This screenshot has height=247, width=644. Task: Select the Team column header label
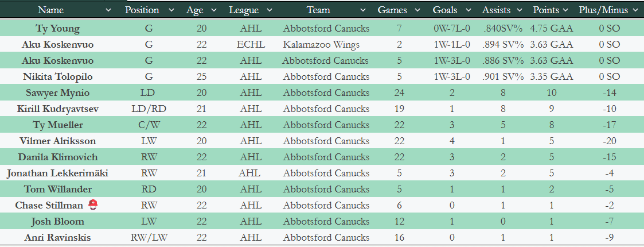(318, 10)
